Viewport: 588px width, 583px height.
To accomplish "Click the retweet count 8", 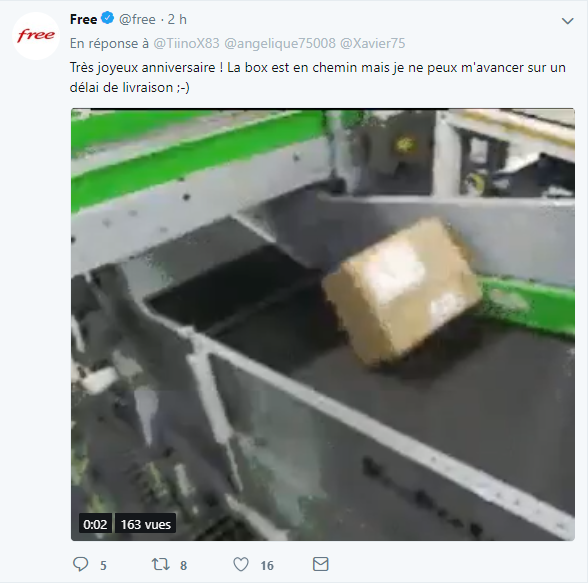I will point(183,565).
